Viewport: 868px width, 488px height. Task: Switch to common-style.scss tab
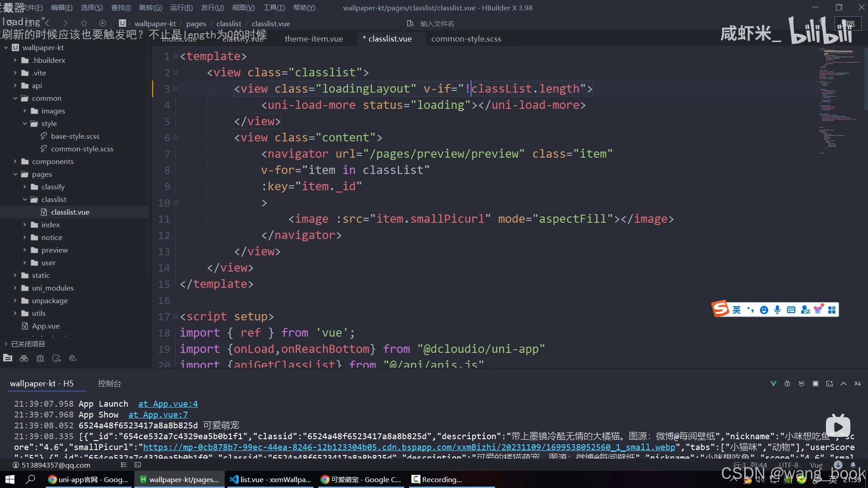click(466, 39)
